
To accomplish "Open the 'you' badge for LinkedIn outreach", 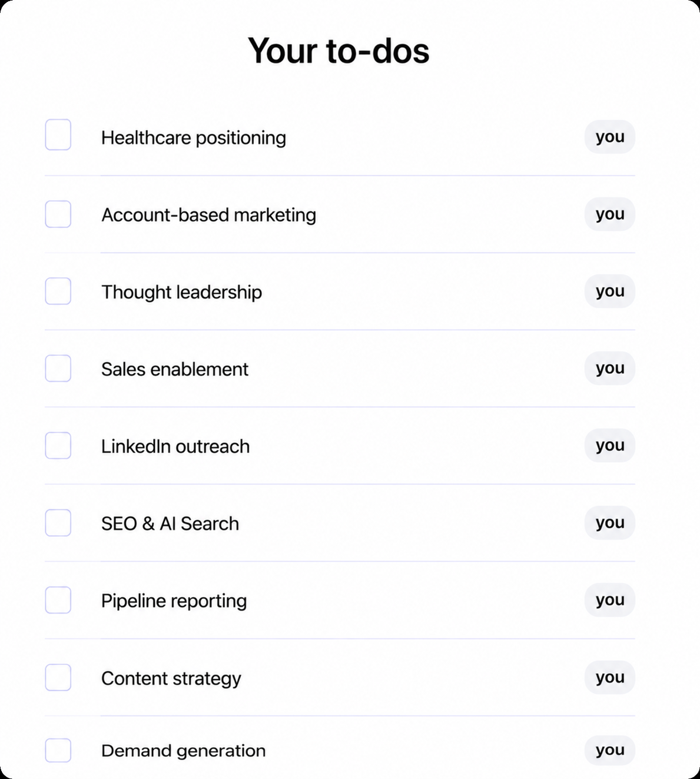I will (610, 445).
